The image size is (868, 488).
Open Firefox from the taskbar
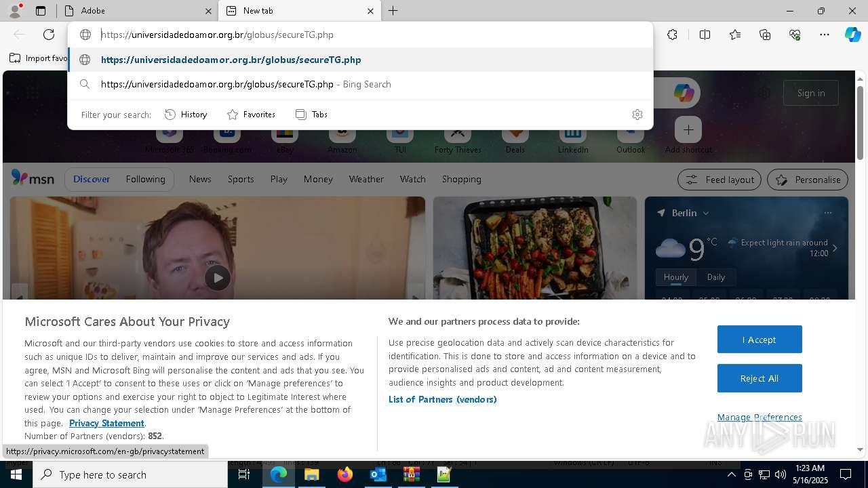pyautogui.click(x=345, y=474)
